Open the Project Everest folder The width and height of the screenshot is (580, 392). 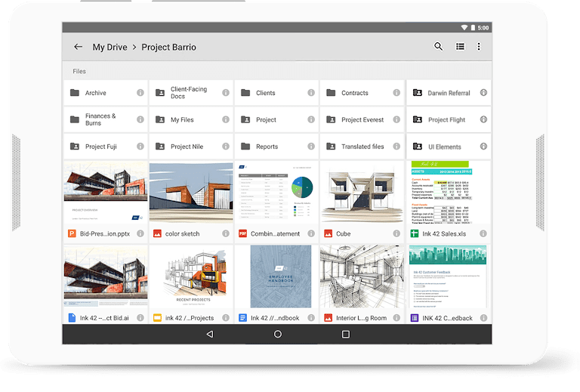pos(362,119)
